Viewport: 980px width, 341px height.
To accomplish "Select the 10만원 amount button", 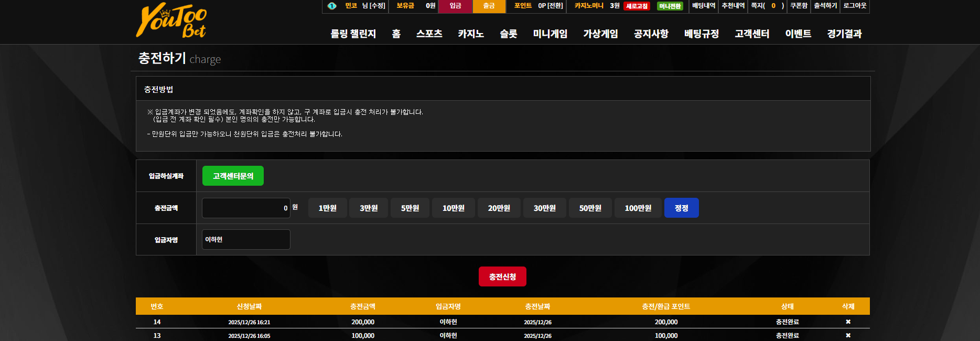I will tap(454, 208).
